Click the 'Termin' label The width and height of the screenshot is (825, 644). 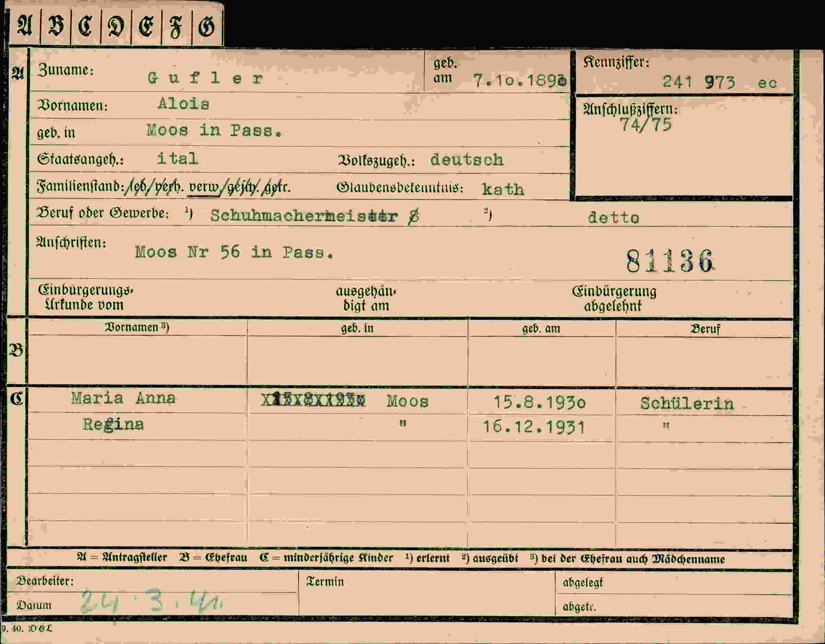pos(325,582)
